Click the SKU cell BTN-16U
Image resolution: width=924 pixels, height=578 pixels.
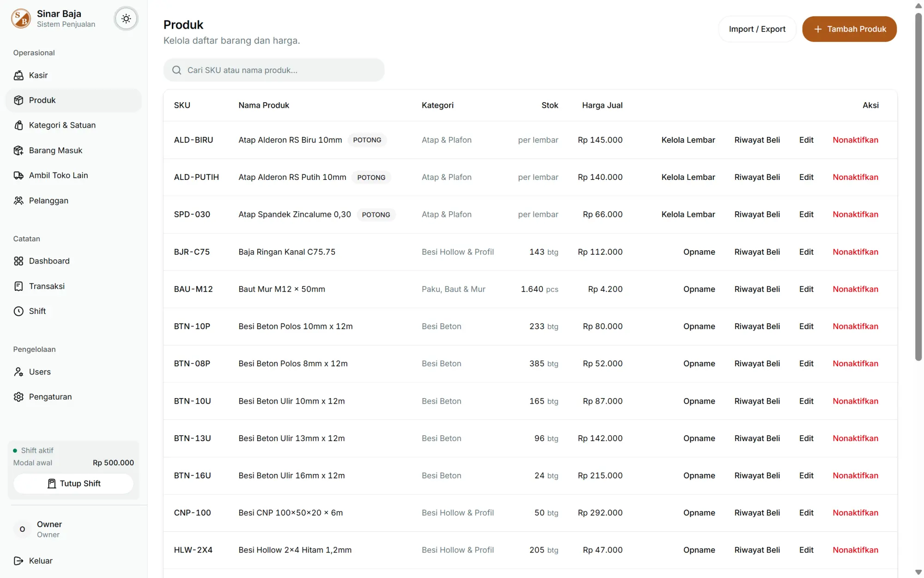tap(192, 476)
